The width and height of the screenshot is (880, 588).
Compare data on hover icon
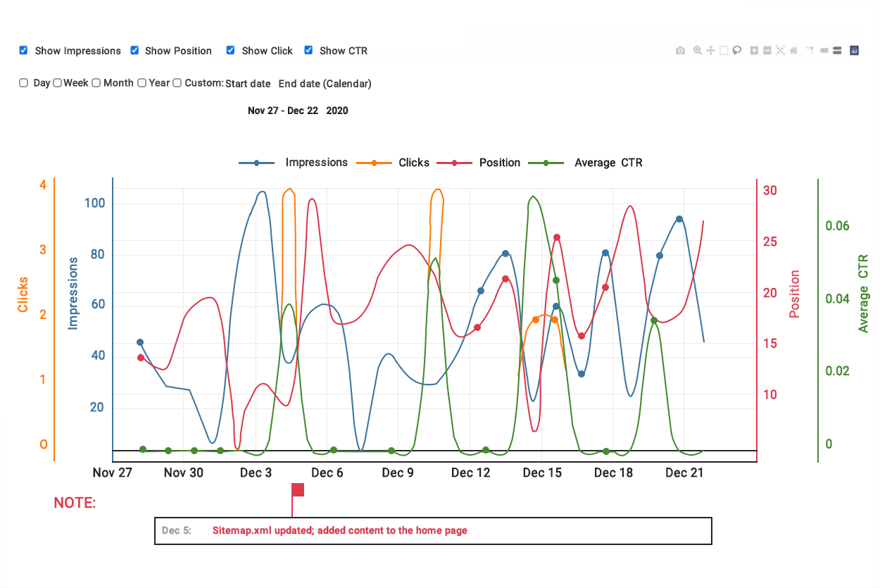(x=837, y=51)
